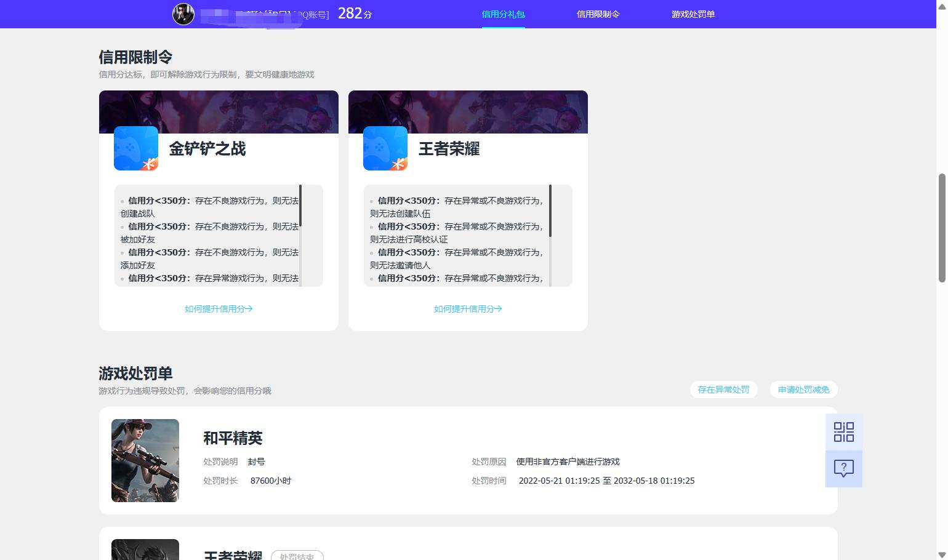
Task: Open the 信用分礼包 tab
Action: pos(504,14)
